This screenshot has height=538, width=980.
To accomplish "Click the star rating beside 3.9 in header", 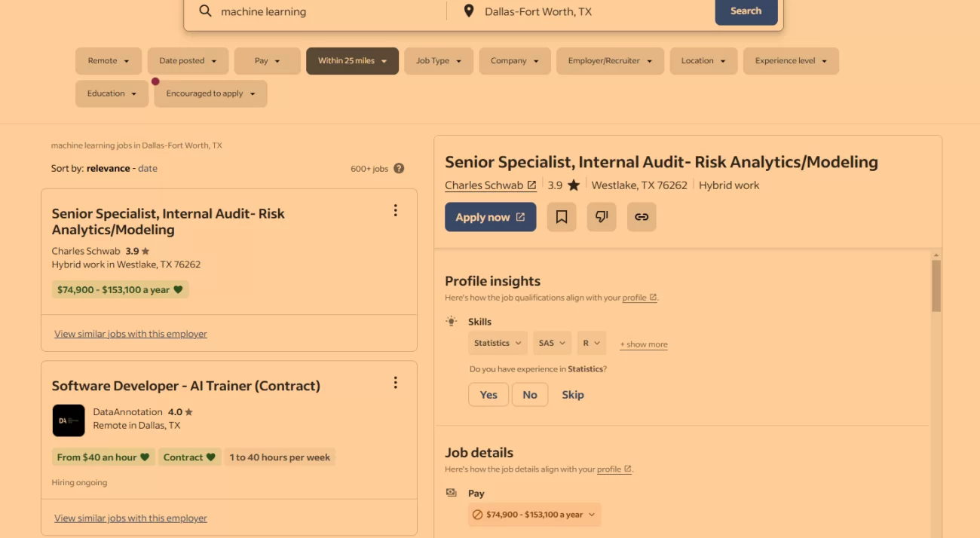I will [574, 185].
